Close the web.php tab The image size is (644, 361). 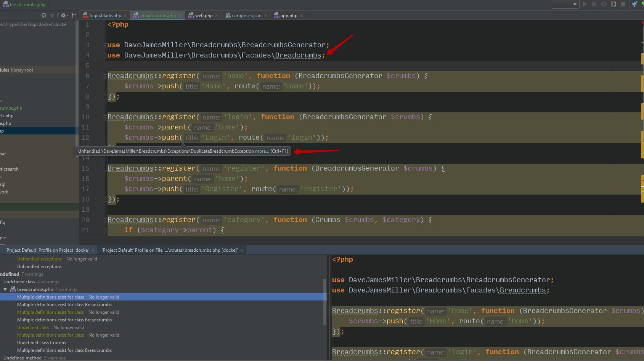[217, 16]
